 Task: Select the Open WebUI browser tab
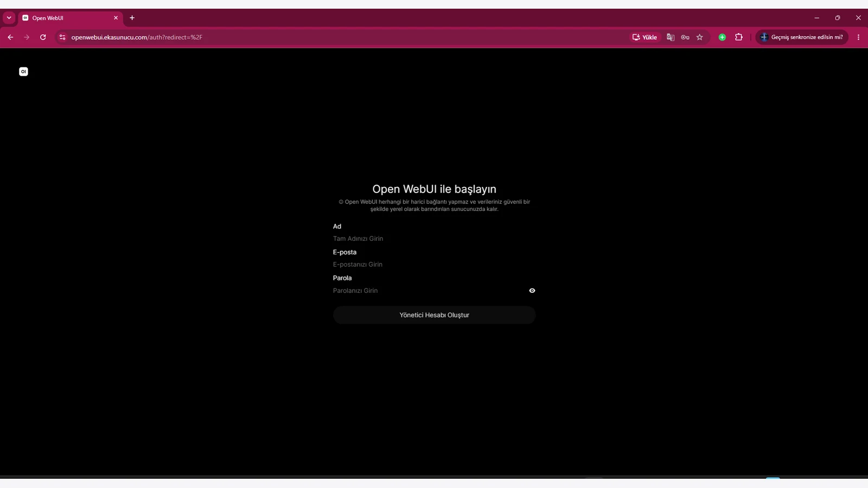[x=69, y=18]
